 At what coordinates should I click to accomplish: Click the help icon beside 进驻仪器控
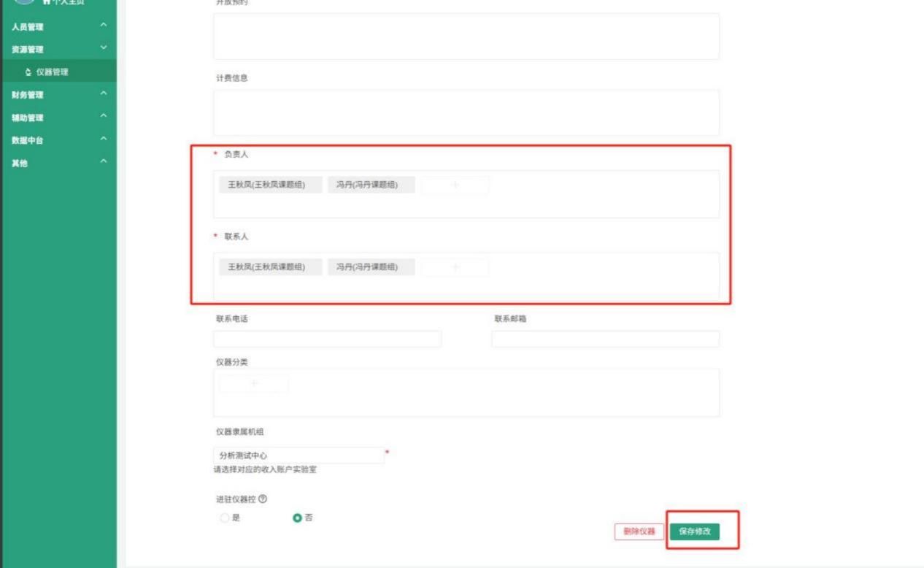point(263,499)
